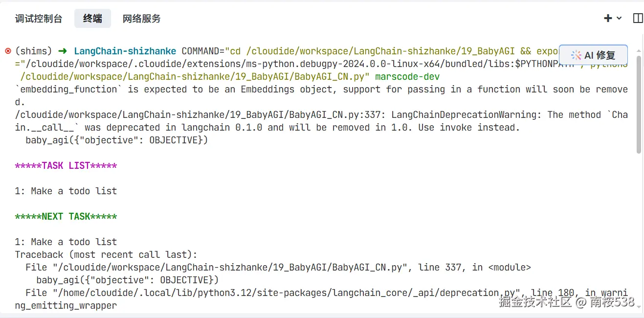Open the new-terminal dropdown chevron
The height and width of the screenshot is (318, 644).
619,18
